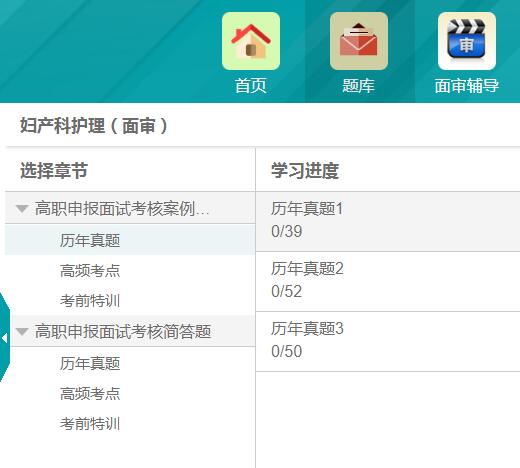Collapse the 高职申报面试考核简答题 chapter triangle
520x468 pixels.
tap(22, 332)
